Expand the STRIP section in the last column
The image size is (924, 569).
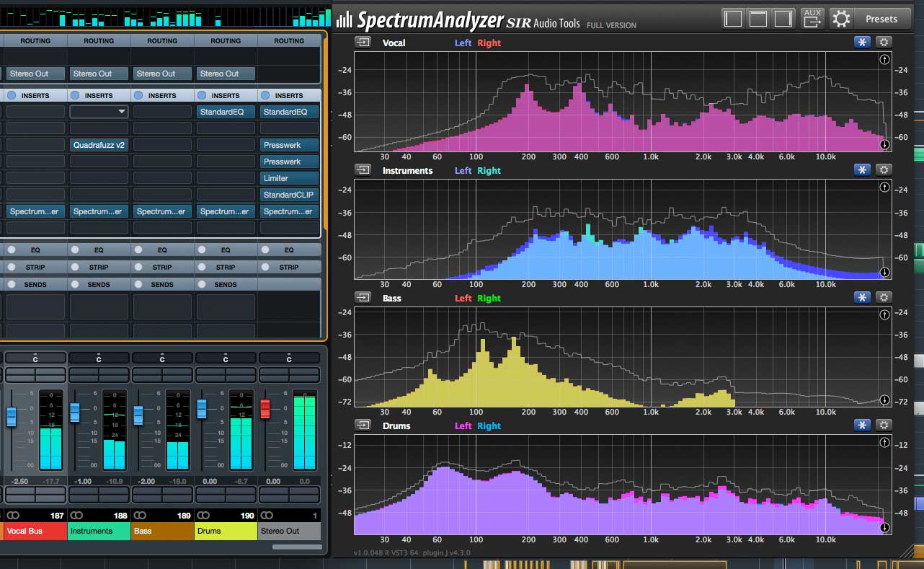[289, 267]
